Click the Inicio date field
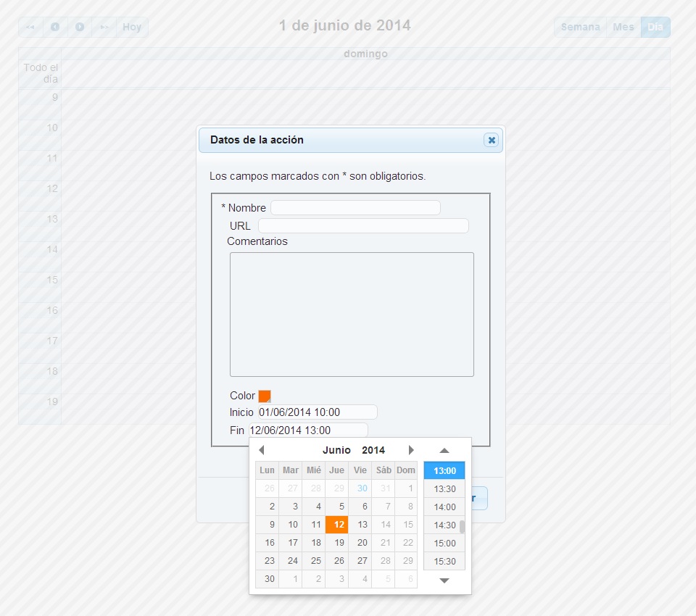This screenshot has width=696, height=616. click(x=318, y=412)
